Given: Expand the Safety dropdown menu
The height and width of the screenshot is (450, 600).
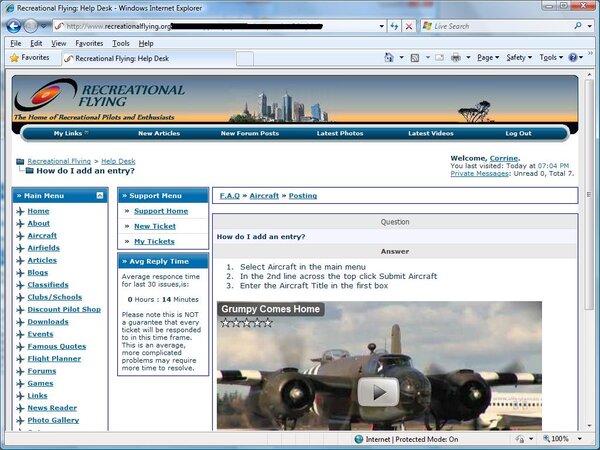Looking at the screenshot, I should (520, 58).
